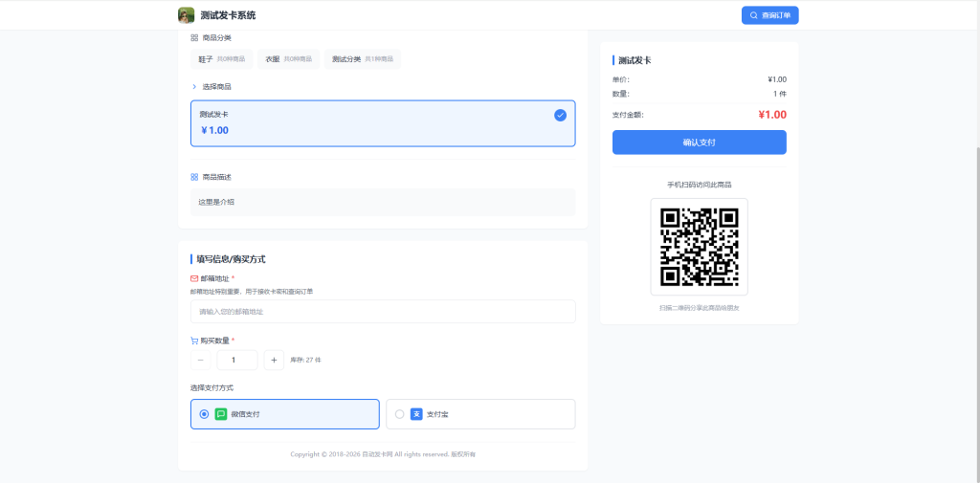
Task: Click the copyright footer text
Action: pyautogui.click(x=383, y=454)
